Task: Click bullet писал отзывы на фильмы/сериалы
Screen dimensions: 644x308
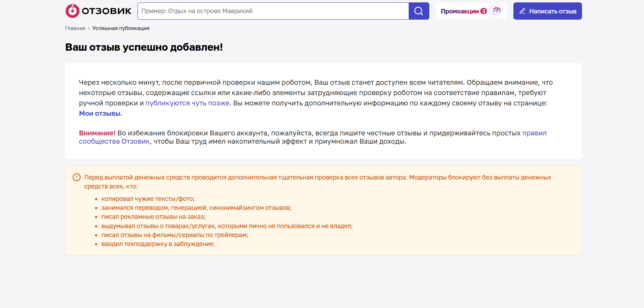Action: click(x=175, y=235)
